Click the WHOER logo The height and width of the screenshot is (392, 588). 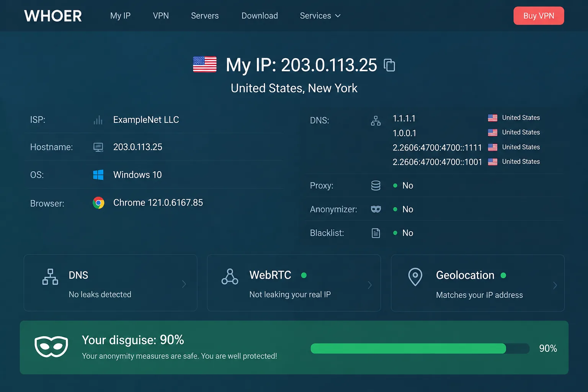[53, 16]
